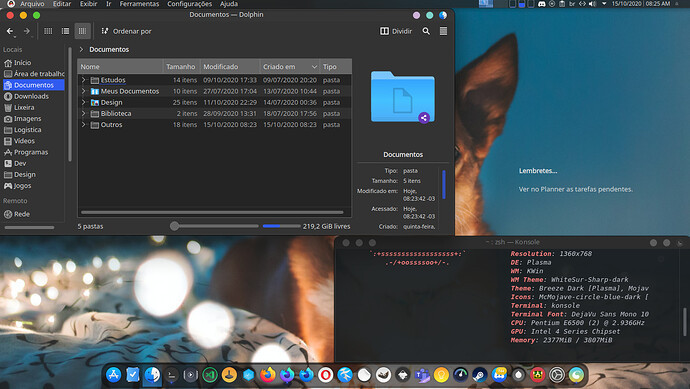Open Discord from the dock
This screenshot has width=690, height=389.
pyautogui.click(x=499, y=375)
